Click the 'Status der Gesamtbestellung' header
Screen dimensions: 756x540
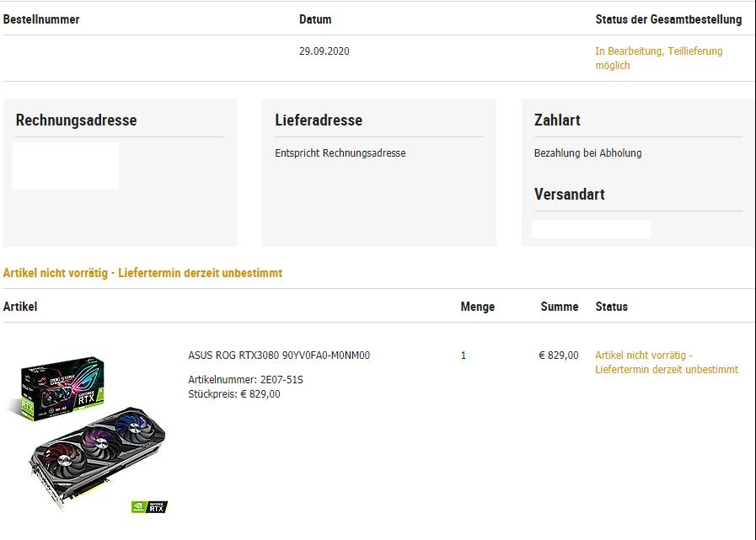tap(668, 19)
